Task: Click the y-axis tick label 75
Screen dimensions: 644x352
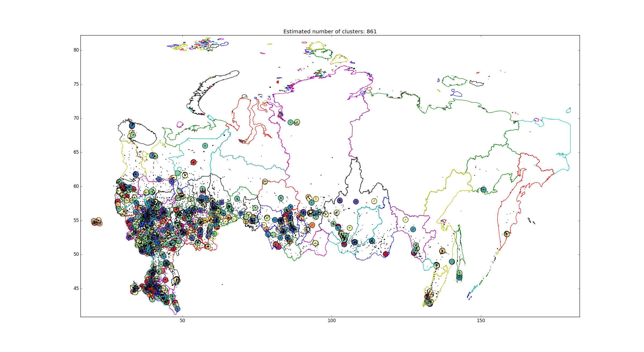Action: (x=76, y=84)
